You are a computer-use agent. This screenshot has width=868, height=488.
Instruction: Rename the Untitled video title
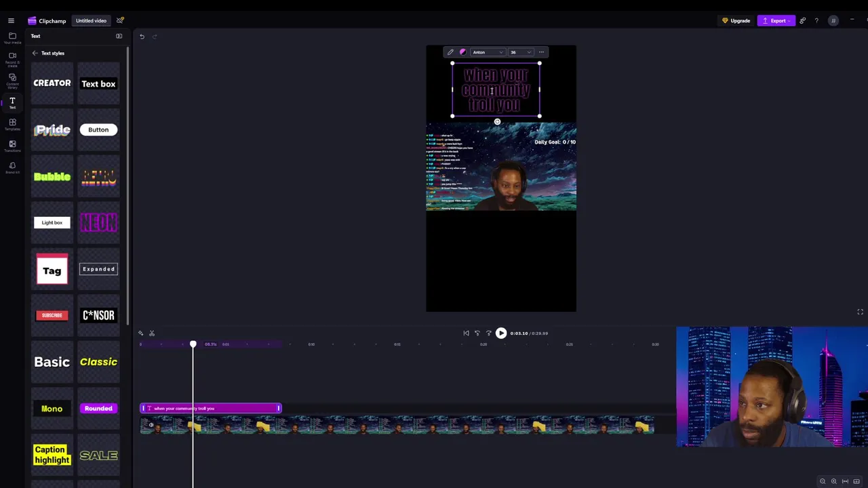click(91, 20)
